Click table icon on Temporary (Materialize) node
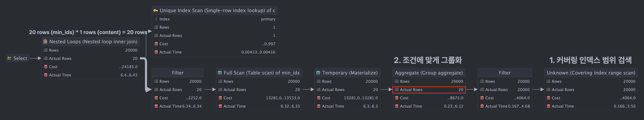The image size is (644, 120). [318, 73]
